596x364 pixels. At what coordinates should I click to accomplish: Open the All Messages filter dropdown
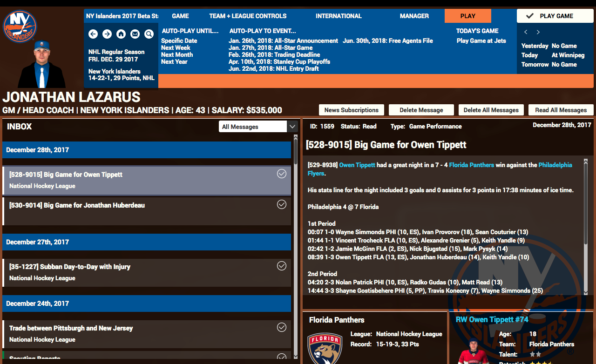click(258, 127)
